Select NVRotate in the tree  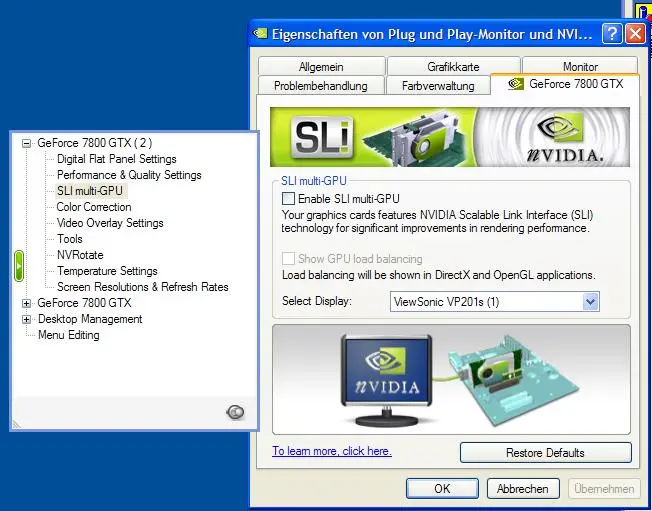tap(80, 255)
